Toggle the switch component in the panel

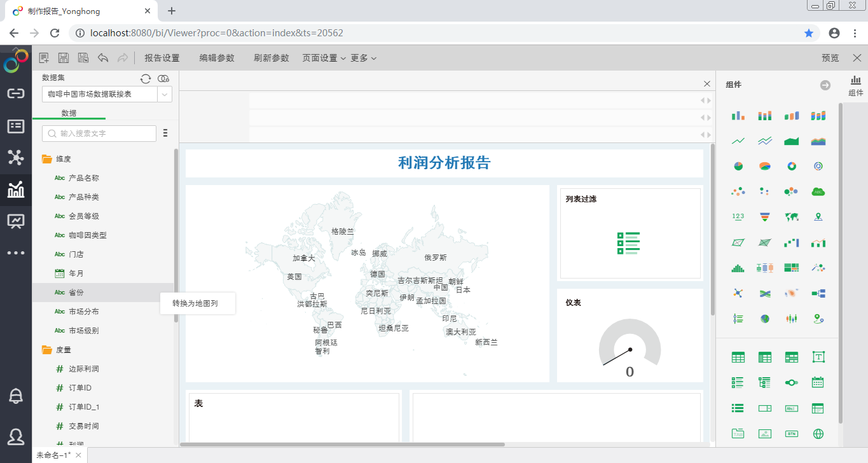pyautogui.click(x=791, y=382)
